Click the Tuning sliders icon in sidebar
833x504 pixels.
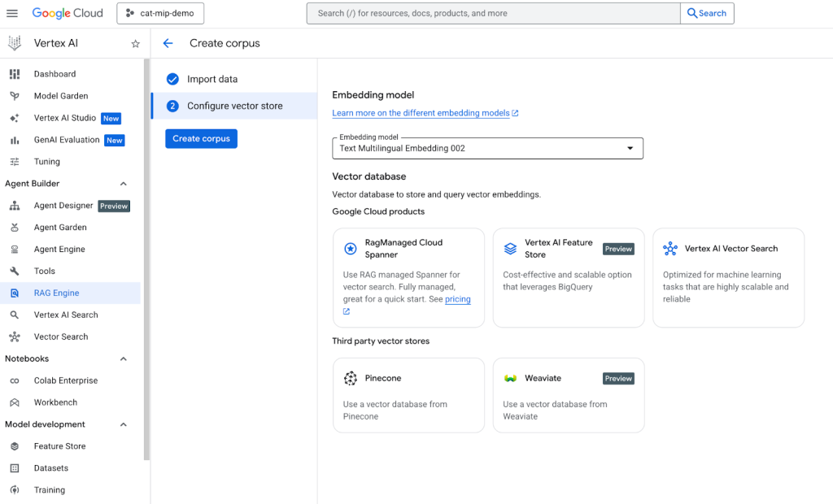click(x=15, y=162)
